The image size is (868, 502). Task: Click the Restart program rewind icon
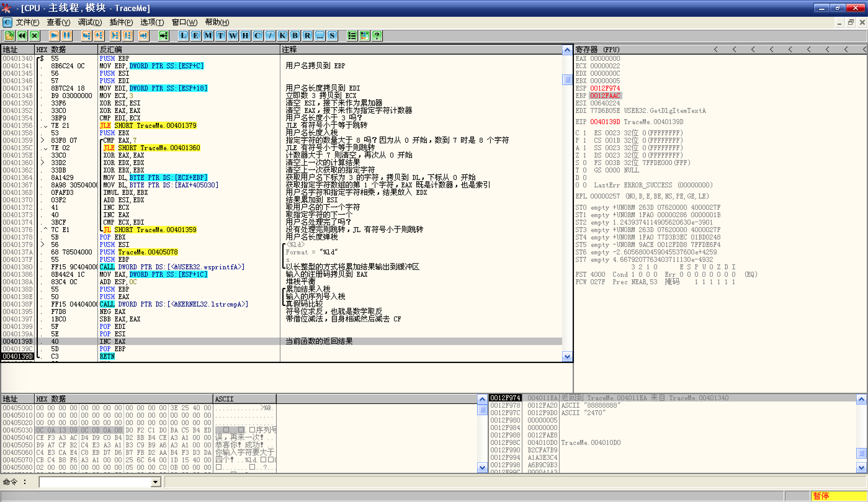point(22,35)
